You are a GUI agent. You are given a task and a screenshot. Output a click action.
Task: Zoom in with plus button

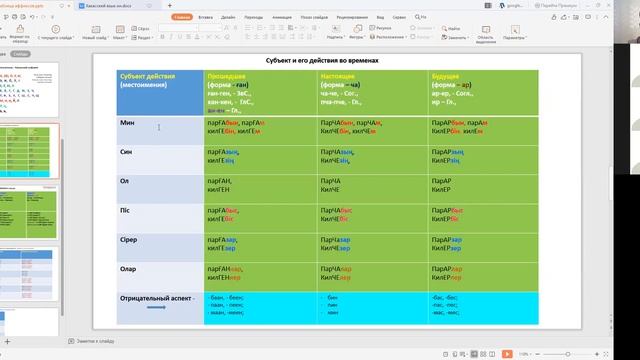coord(597,354)
